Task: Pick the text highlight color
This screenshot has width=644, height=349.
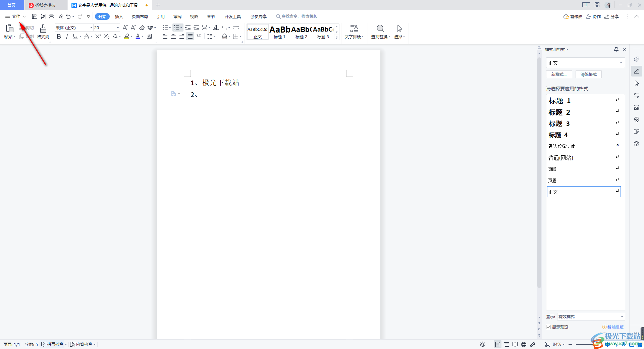Action: (126, 36)
